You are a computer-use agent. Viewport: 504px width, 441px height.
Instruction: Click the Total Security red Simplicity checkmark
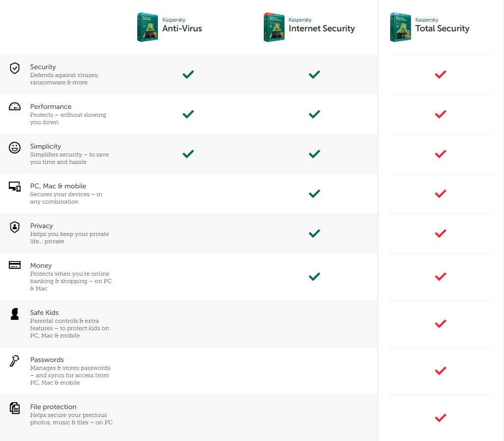[x=440, y=154]
